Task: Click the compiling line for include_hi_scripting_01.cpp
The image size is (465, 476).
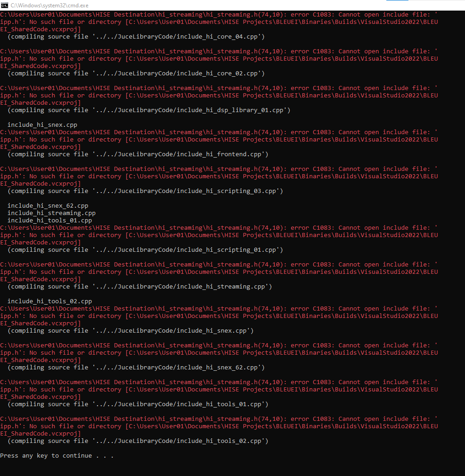Action: 145,250
